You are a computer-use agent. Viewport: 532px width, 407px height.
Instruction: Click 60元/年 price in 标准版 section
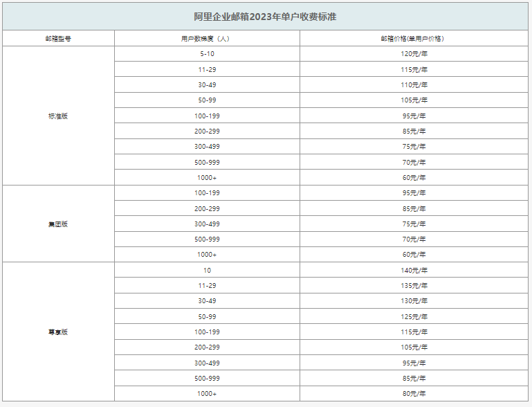pyautogui.click(x=414, y=177)
